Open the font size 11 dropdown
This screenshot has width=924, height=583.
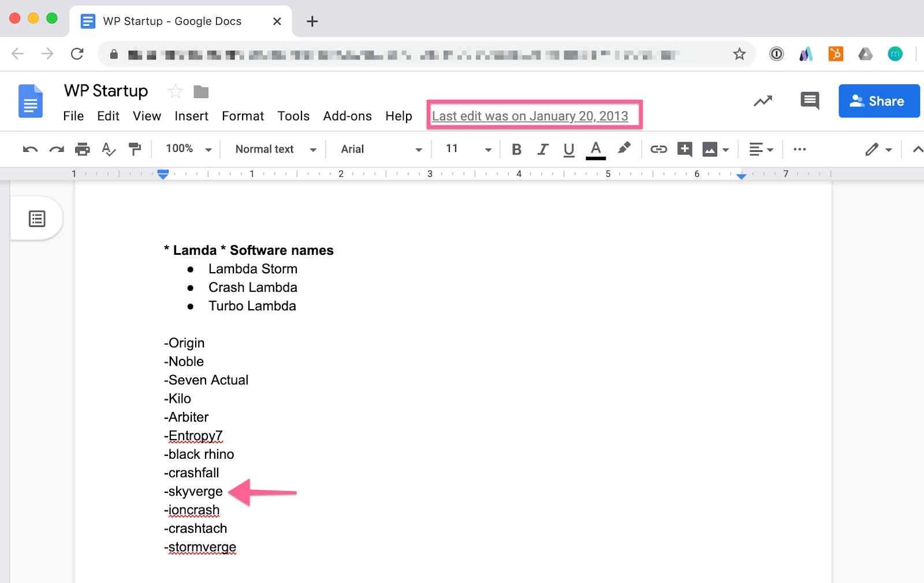point(468,149)
